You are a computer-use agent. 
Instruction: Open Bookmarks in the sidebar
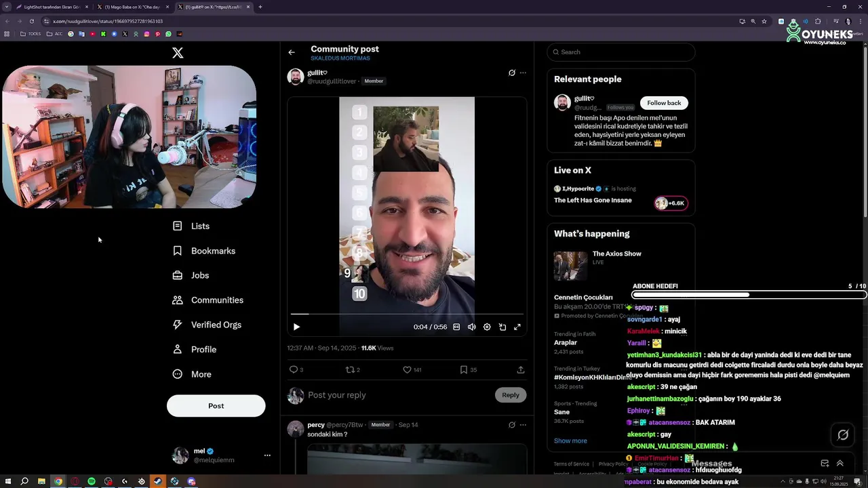[204, 251]
